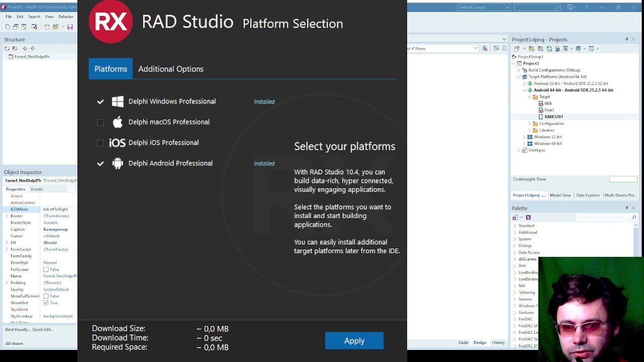Toggle the FullScreen property checkbox
This screenshot has height=362, width=644.
pyautogui.click(x=46, y=269)
